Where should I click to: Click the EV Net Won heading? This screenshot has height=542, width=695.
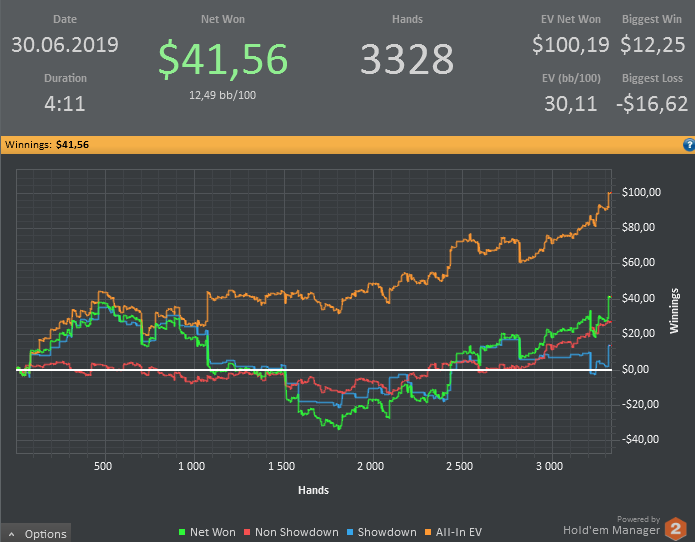coord(570,19)
